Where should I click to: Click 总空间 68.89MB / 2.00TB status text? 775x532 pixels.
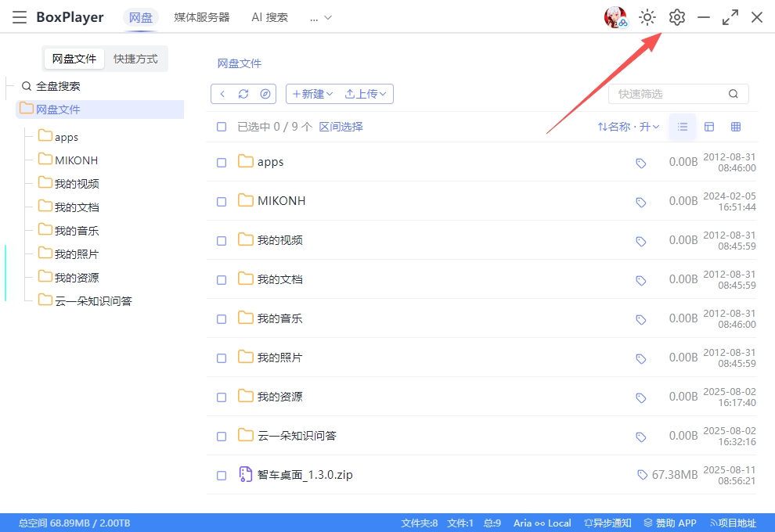click(x=74, y=523)
